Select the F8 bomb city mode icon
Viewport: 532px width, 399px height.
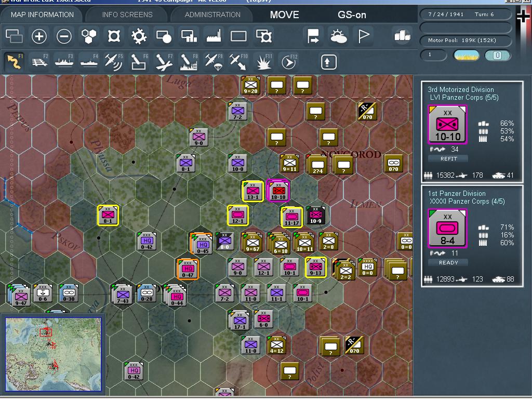[189, 62]
